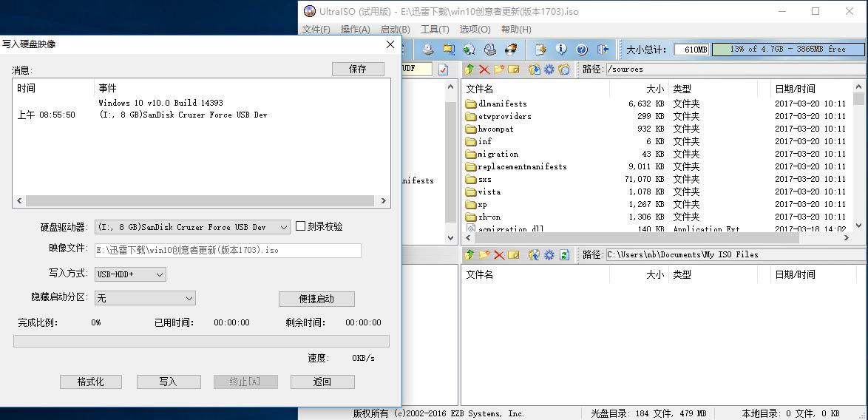Open the help question mark icon
This screenshot has height=420, width=868.
click(582, 50)
